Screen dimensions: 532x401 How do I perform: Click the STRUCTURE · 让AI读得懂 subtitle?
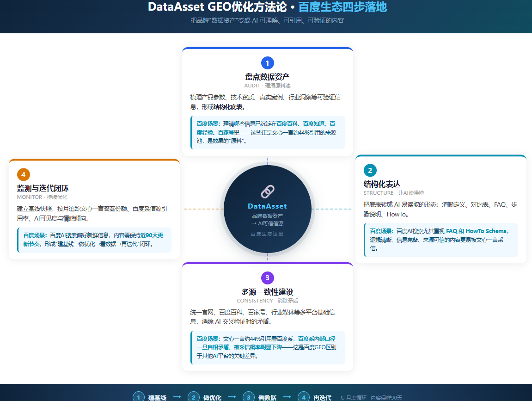(394, 193)
